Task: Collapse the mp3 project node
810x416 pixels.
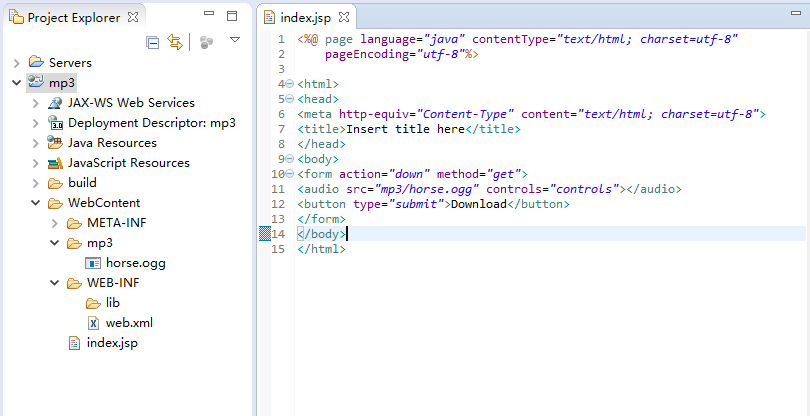Action: (x=17, y=82)
